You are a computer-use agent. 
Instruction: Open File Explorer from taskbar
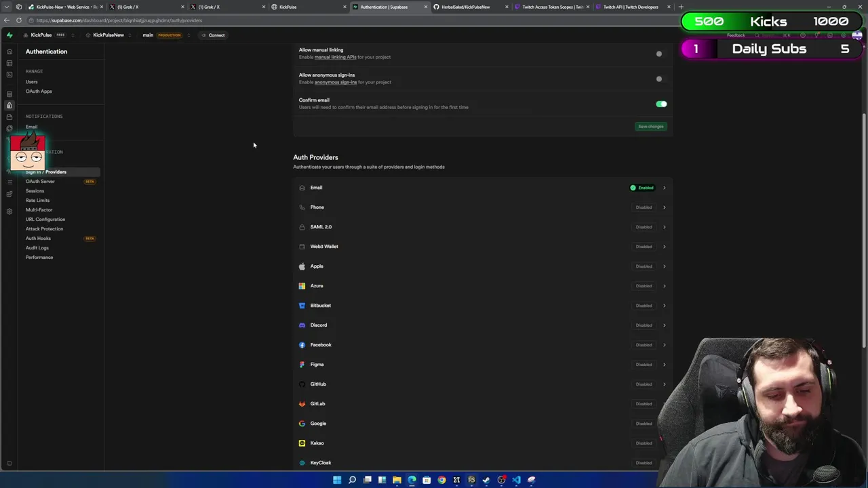tap(397, 480)
